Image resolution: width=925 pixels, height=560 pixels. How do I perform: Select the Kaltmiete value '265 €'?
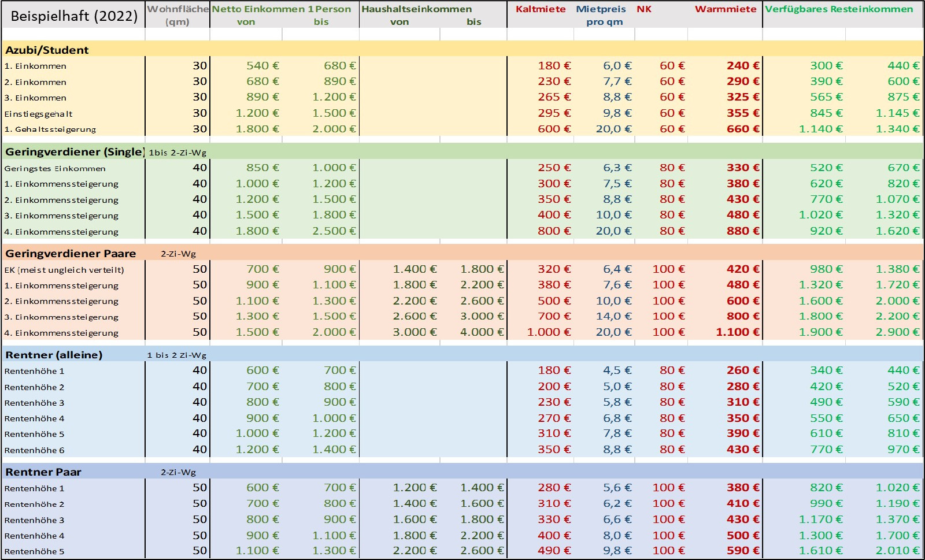tap(554, 97)
